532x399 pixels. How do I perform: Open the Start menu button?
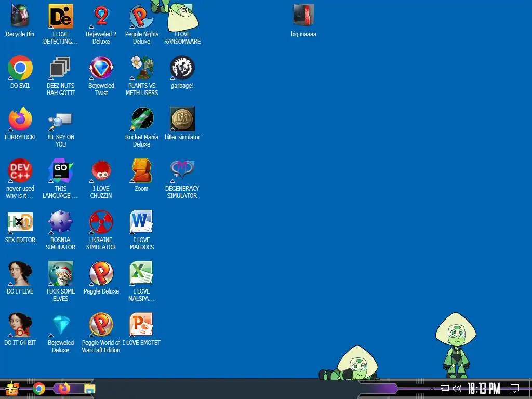tap(12, 389)
